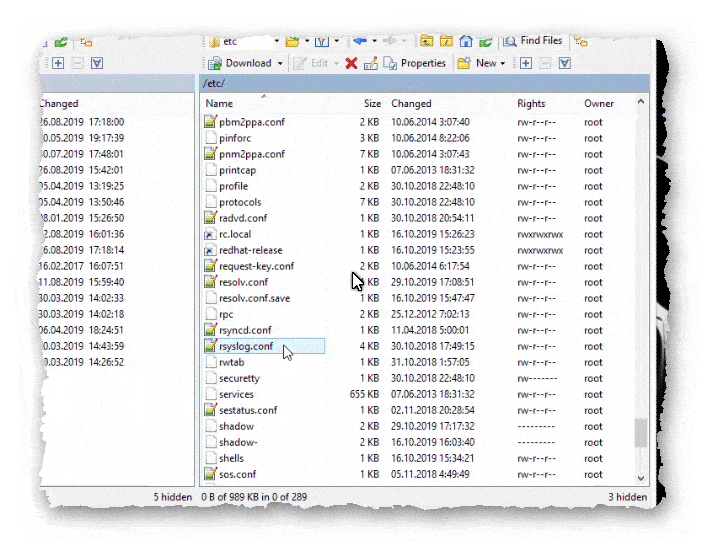This screenshot has height=544, width=704.
Task: Click the remote select files plus icon
Action: [x=526, y=63]
